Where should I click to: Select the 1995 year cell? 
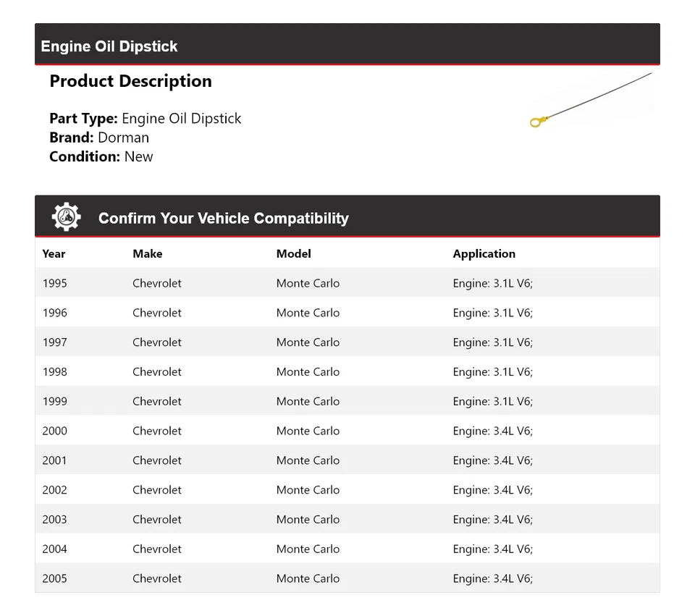point(54,283)
